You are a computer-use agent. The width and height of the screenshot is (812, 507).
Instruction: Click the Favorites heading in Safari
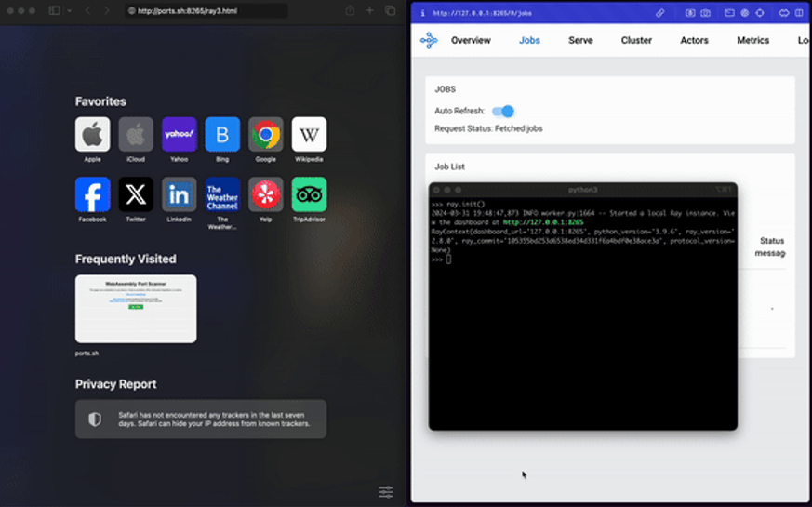point(100,101)
